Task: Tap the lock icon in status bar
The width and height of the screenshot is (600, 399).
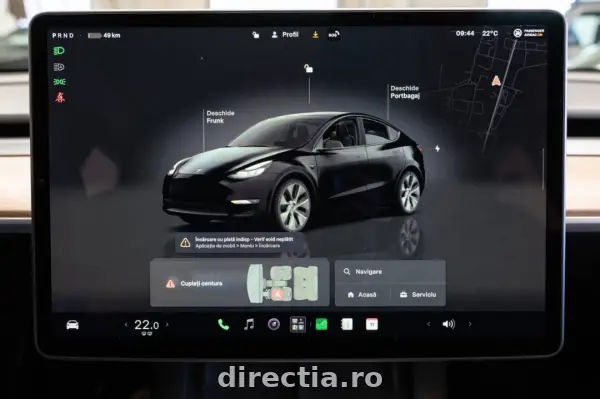Action: [256, 35]
